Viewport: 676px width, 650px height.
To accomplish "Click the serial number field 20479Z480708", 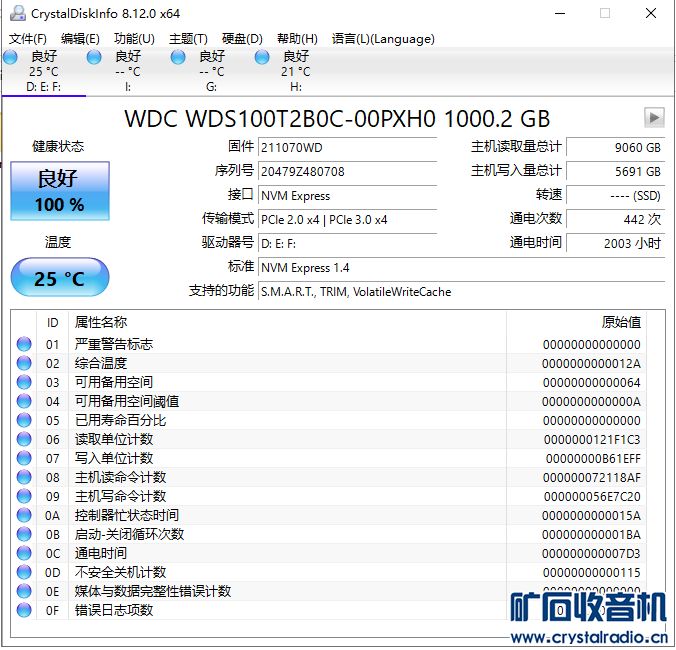I will click(x=347, y=172).
